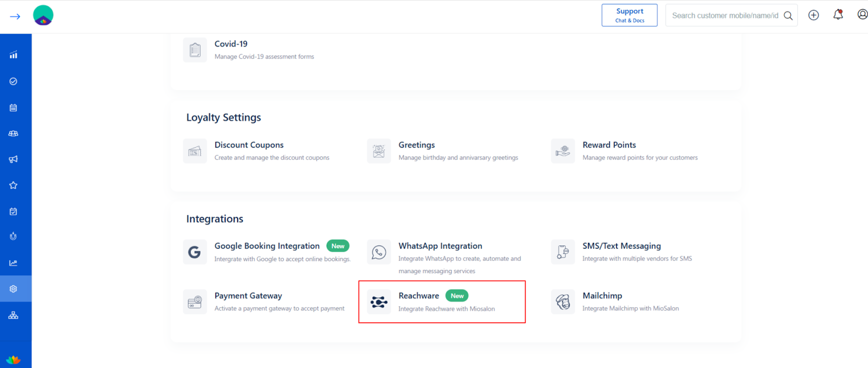Open the checkmark circle sidebar icon
The width and height of the screenshot is (868, 368).
pyautogui.click(x=14, y=81)
